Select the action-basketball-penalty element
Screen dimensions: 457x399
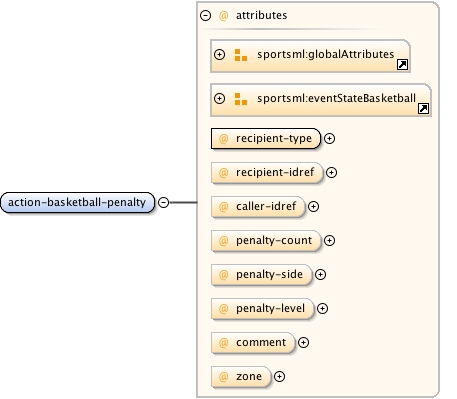click(x=78, y=202)
